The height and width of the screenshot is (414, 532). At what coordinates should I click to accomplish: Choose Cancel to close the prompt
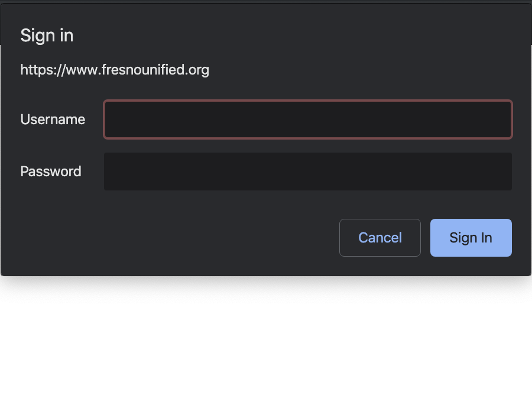click(379, 237)
